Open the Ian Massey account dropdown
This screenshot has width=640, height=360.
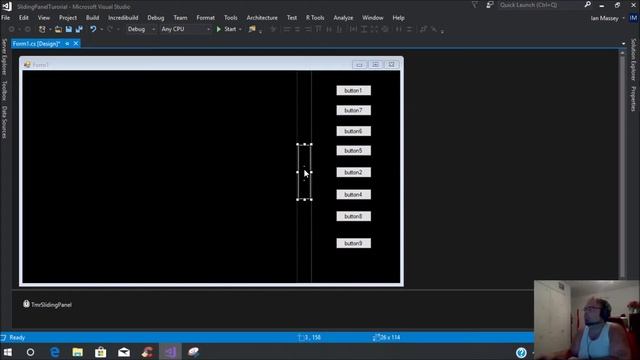(x=608, y=18)
